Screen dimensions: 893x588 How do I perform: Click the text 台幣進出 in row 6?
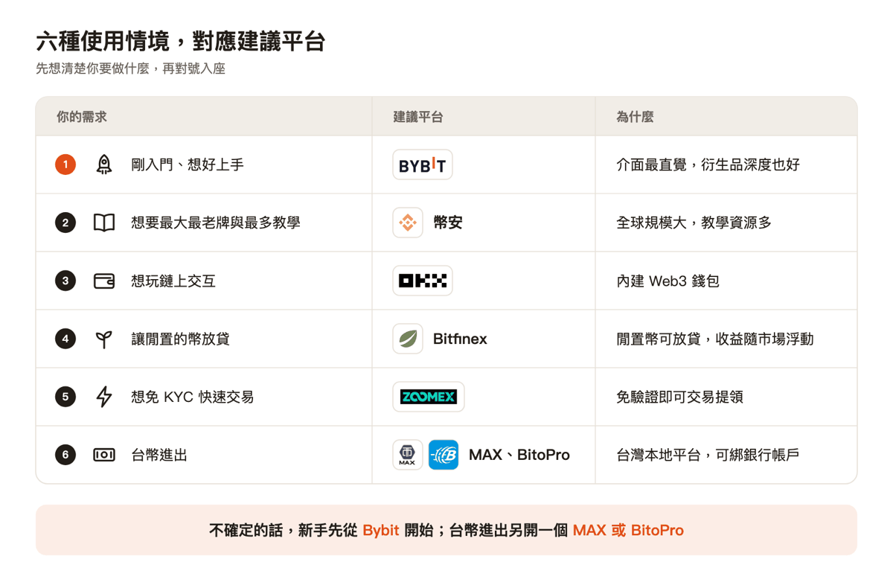click(x=159, y=455)
